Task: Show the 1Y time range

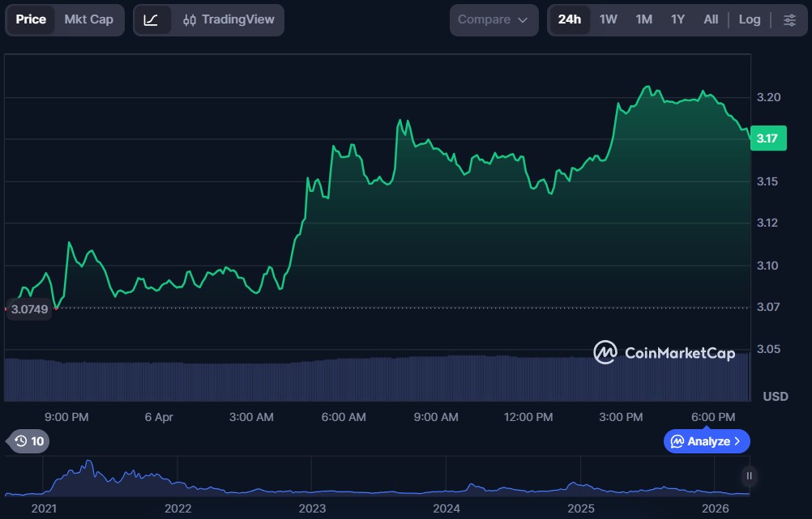Action: click(677, 19)
